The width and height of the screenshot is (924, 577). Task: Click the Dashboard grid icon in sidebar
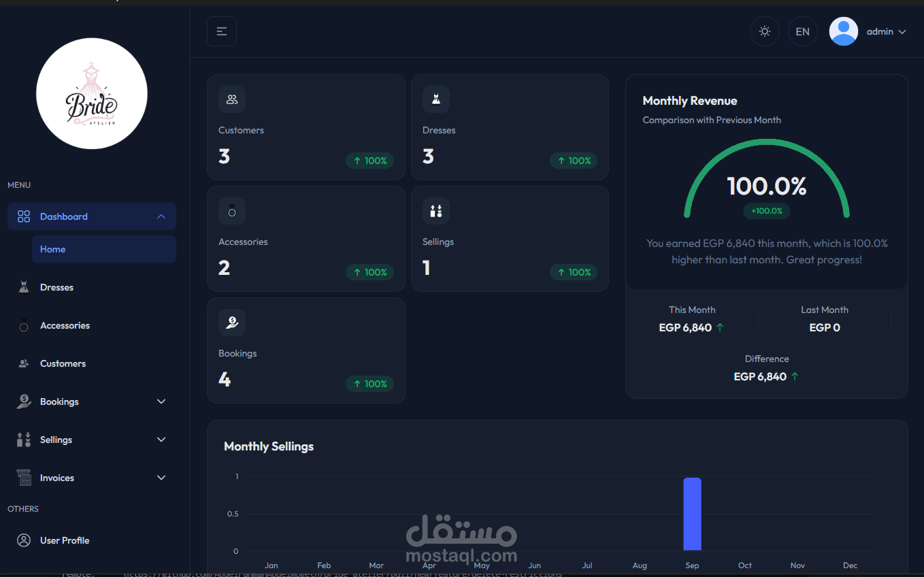[24, 216]
